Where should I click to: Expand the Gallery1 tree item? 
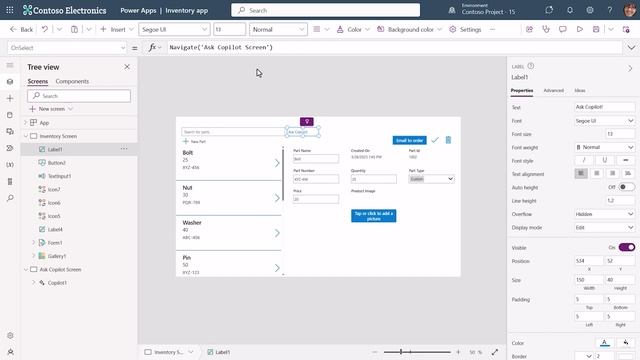33,256
